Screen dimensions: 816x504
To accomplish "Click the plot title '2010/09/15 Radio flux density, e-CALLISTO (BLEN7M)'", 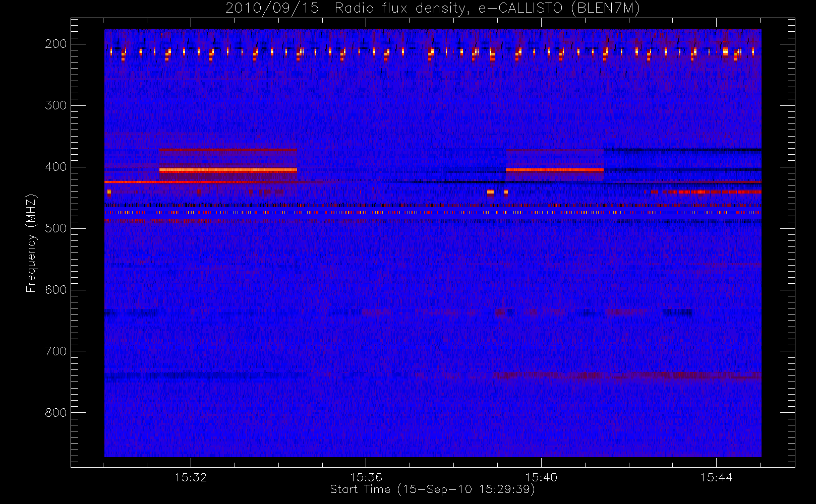I will [x=433, y=9].
